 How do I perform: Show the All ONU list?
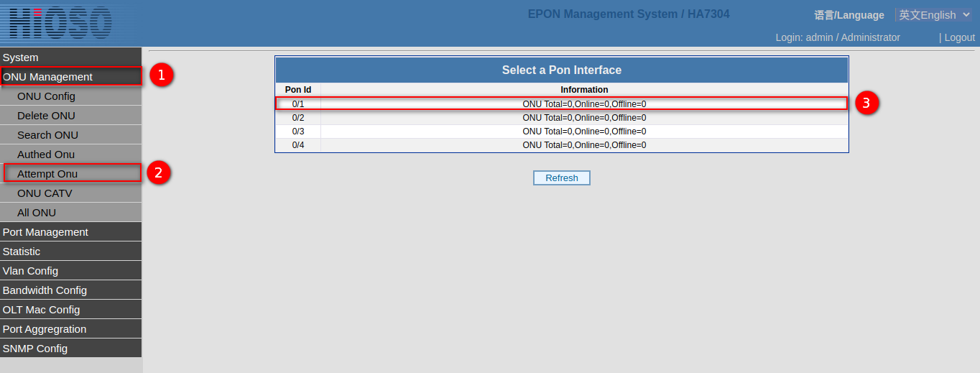[37, 213]
